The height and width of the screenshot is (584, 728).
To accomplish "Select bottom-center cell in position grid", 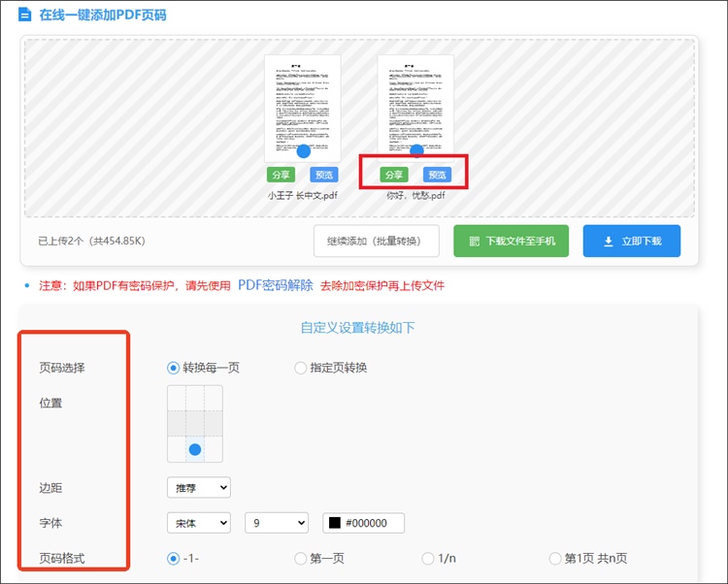I will pos(195,449).
